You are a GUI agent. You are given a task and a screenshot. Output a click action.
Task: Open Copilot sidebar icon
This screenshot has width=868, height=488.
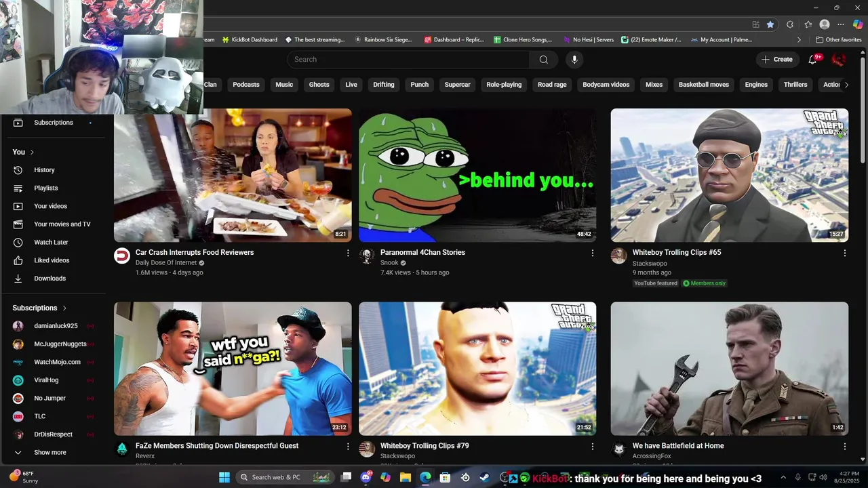pos(858,24)
